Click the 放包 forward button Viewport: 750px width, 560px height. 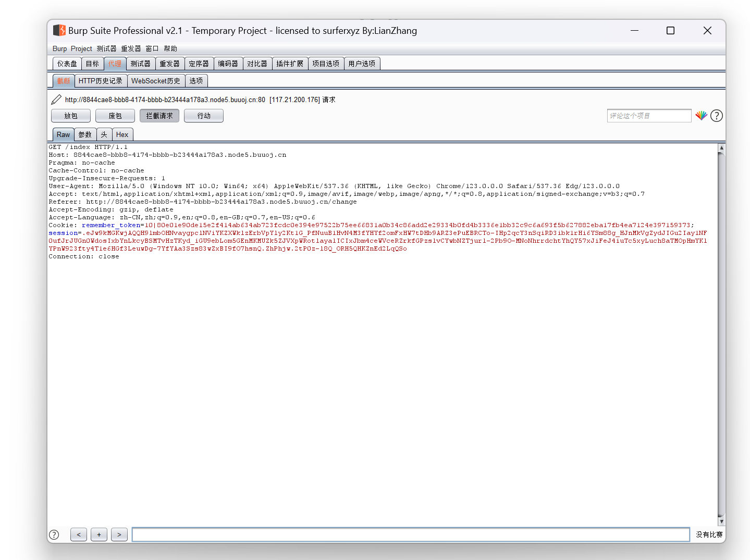point(71,116)
